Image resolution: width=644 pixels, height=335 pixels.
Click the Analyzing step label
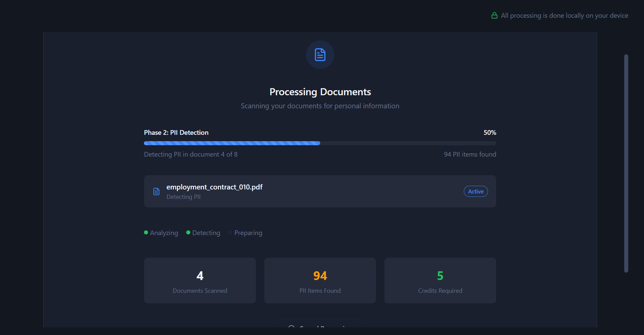(164, 233)
